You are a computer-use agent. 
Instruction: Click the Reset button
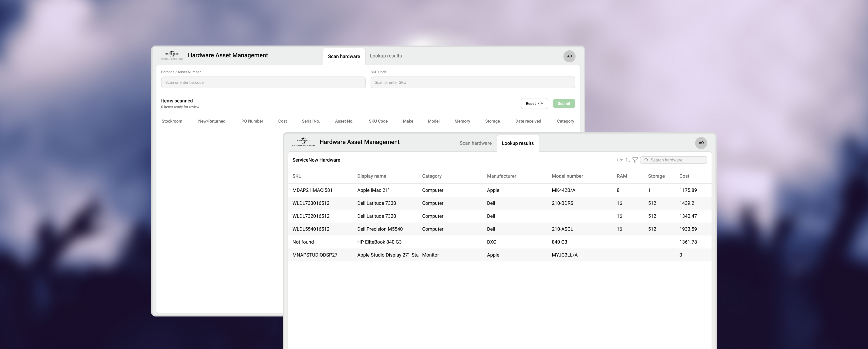pyautogui.click(x=534, y=103)
